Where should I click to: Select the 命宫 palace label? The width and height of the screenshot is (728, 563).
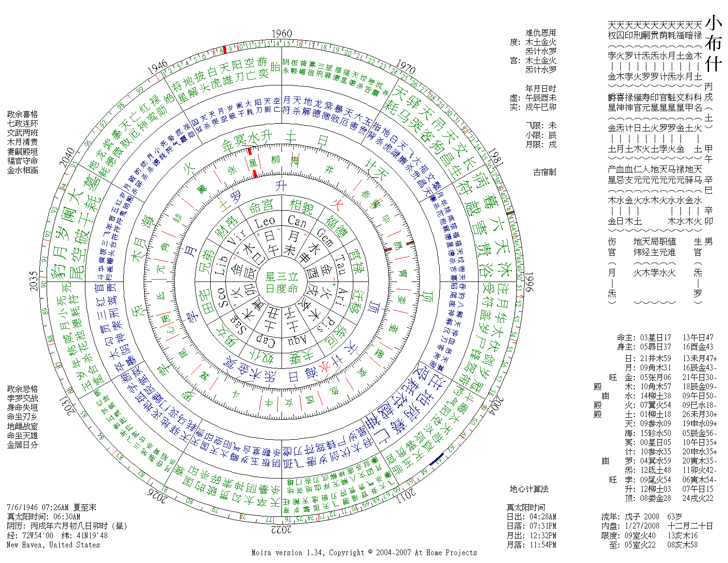point(261,207)
